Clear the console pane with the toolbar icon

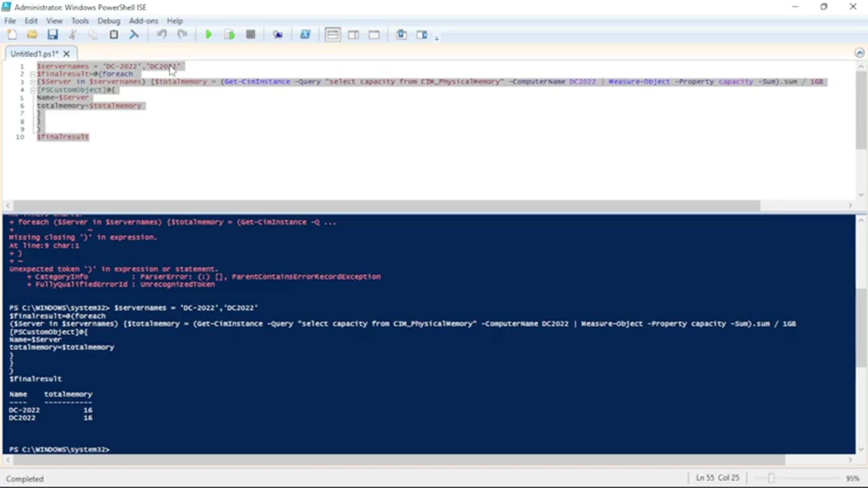pyautogui.click(x=134, y=35)
